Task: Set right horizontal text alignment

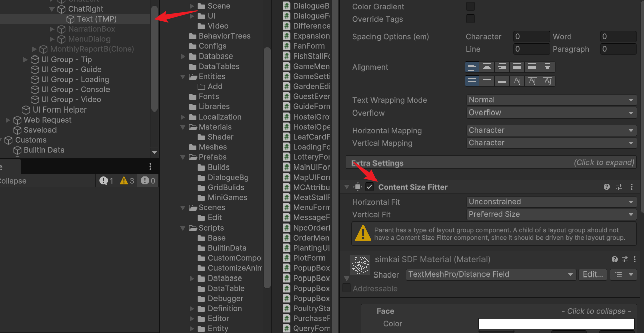Action: [502, 67]
